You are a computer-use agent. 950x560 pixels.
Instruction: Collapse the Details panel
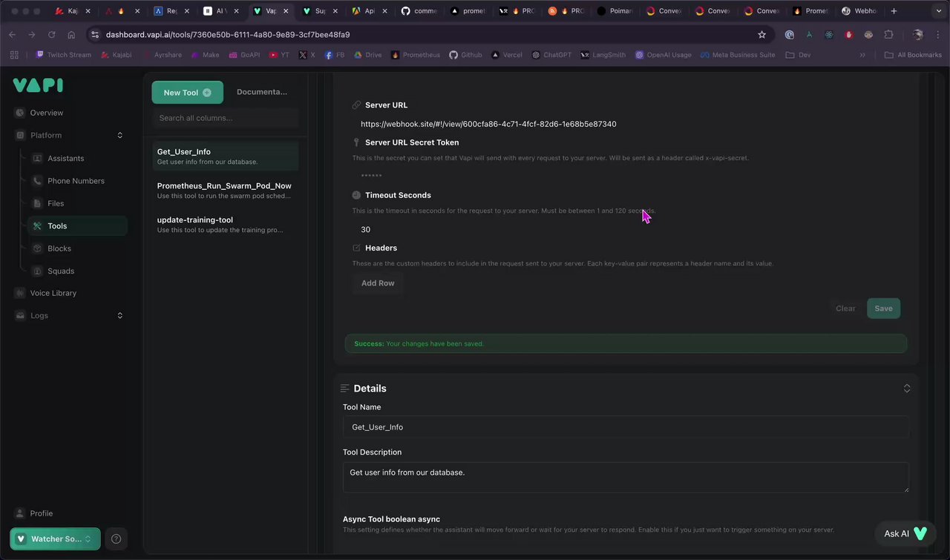click(x=906, y=389)
